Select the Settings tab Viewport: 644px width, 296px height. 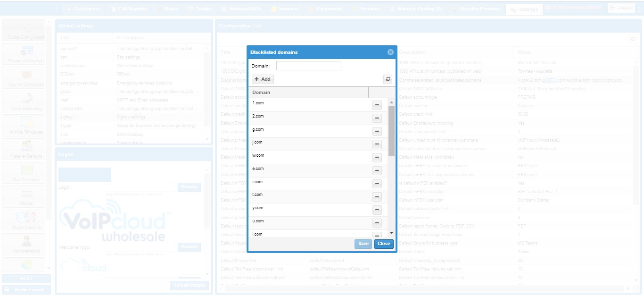524,9
